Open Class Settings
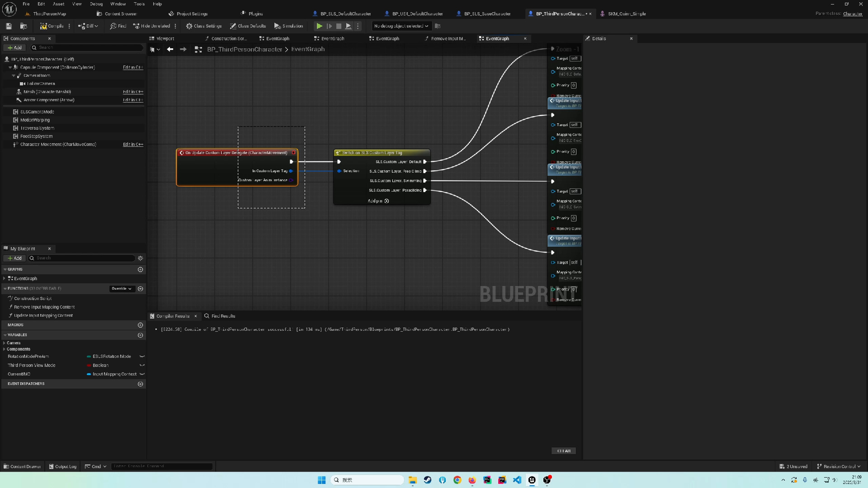This screenshot has height=488, width=868. 204,26
